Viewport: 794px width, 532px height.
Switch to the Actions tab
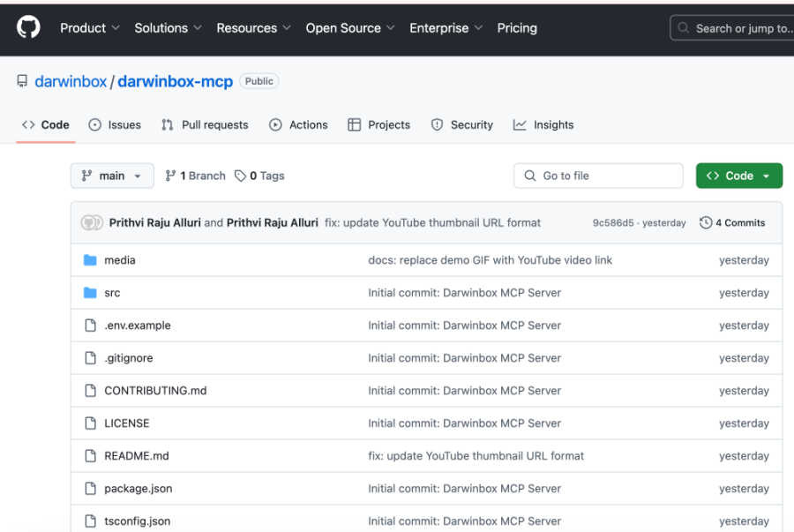tap(299, 125)
